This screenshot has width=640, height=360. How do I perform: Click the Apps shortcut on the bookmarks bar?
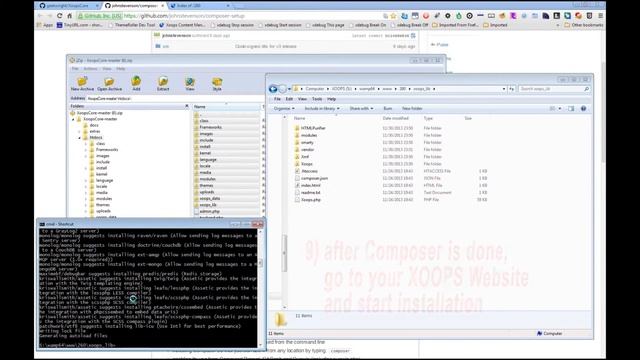click(x=45, y=25)
